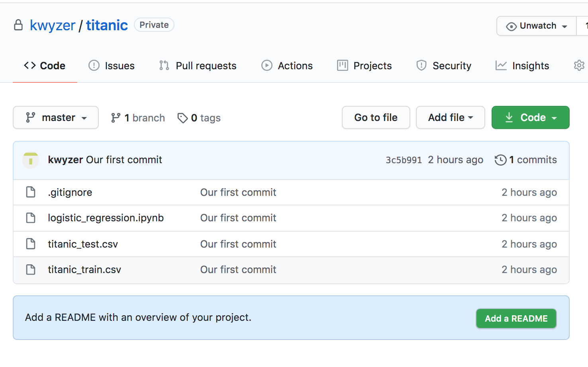Click the settings gear icon
588x367 pixels.
[579, 65]
